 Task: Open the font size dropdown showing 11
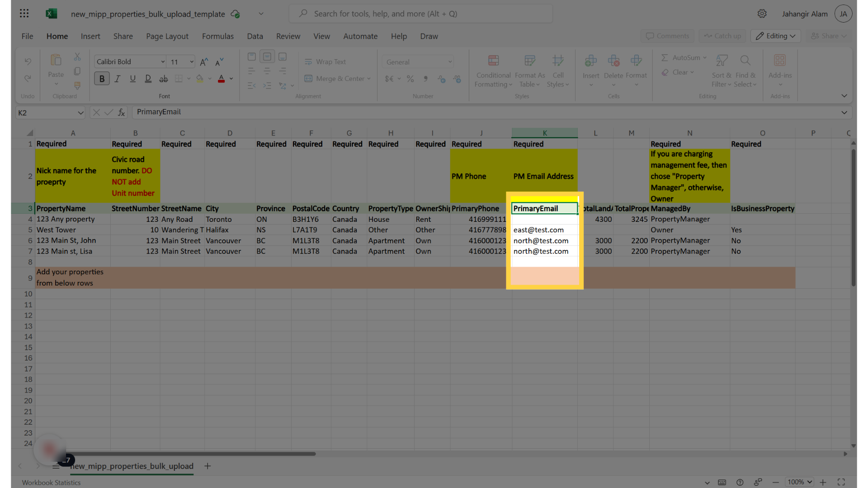click(x=192, y=62)
